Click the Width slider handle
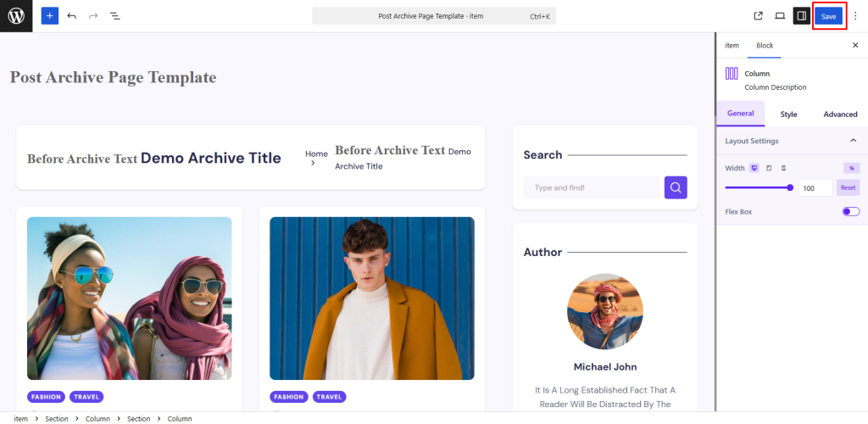 click(x=790, y=187)
